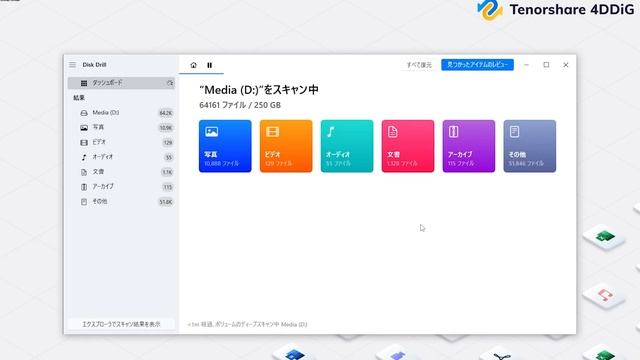This screenshot has width=640, height=360.
Task: Select アーカイブ in the sidebar list
Action: point(121,187)
